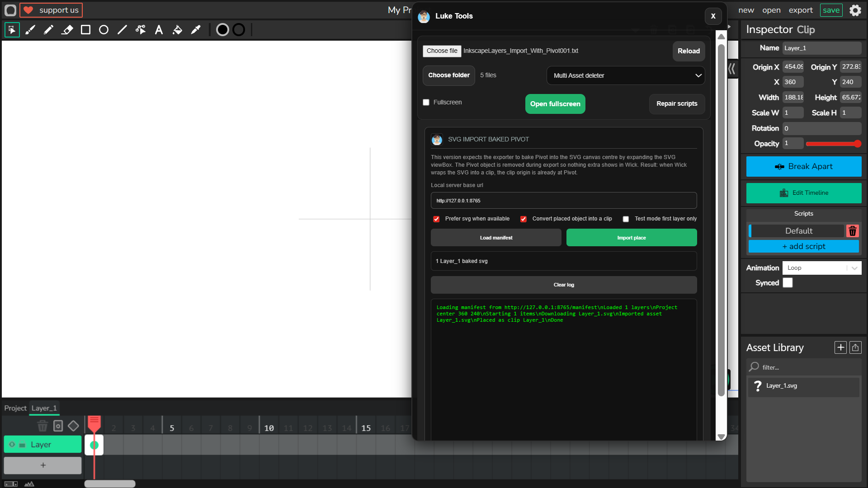The height and width of the screenshot is (488, 868).
Task: Switch to the Project timeline tab
Action: tap(15, 408)
